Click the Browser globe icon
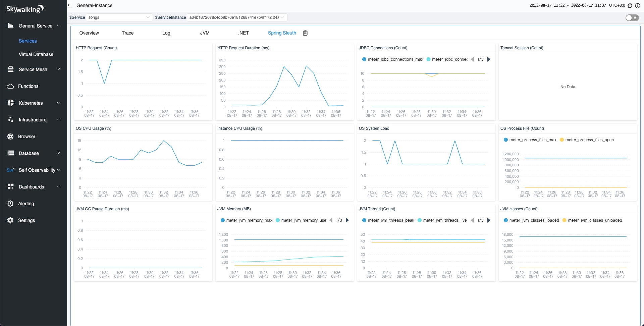The width and height of the screenshot is (644, 326). [x=10, y=137]
